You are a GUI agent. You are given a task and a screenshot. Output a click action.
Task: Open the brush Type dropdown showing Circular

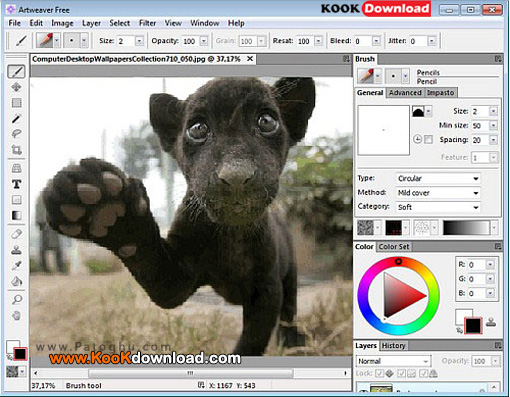438,178
